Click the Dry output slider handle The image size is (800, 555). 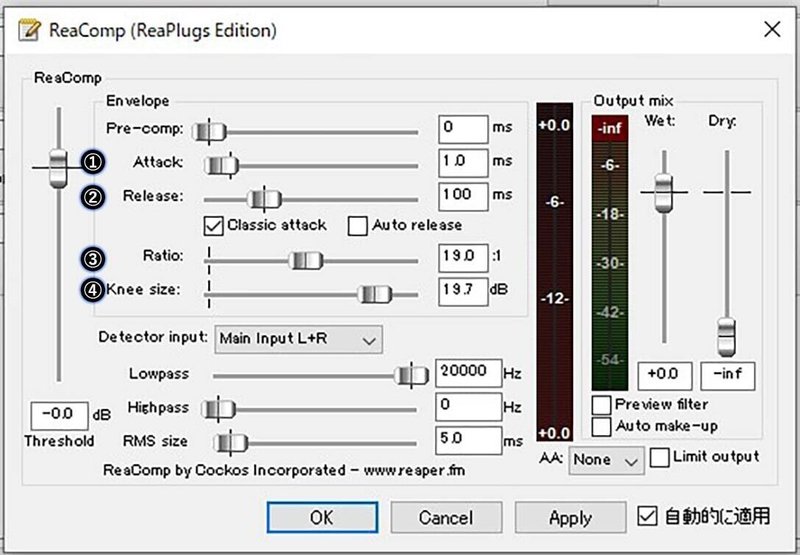tap(727, 337)
